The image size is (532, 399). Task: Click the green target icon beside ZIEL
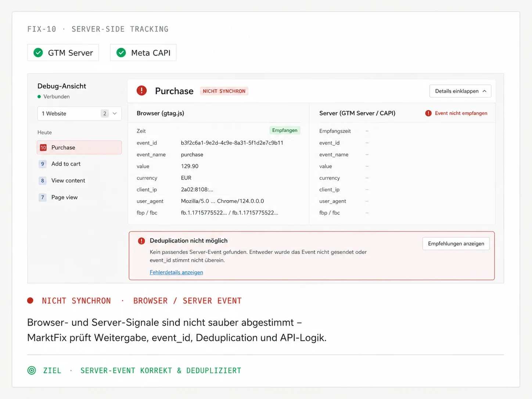(x=32, y=370)
